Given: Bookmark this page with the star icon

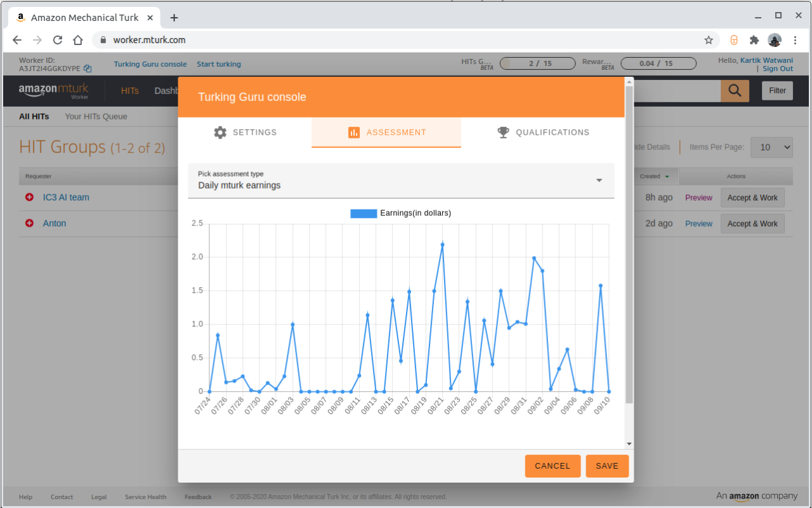Looking at the screenshot, I should (709, 40).
